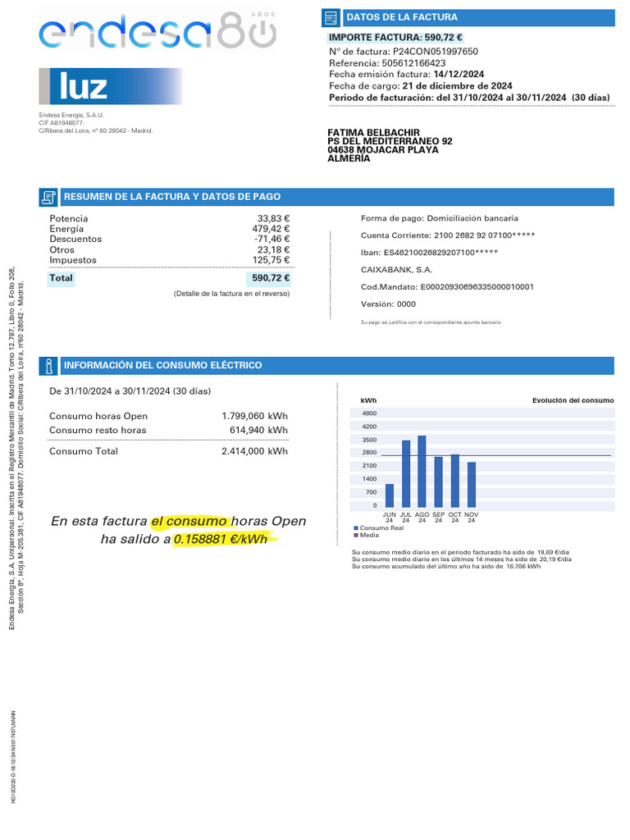Select Potencia amount 33,83 €
Image resolution: width=630 pixels, height=840 pixels.
click(273, 218)
